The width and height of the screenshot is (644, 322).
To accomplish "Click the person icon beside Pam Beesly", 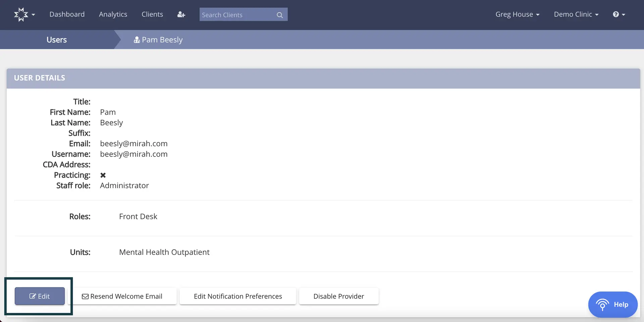I will (x=136, y=40).
